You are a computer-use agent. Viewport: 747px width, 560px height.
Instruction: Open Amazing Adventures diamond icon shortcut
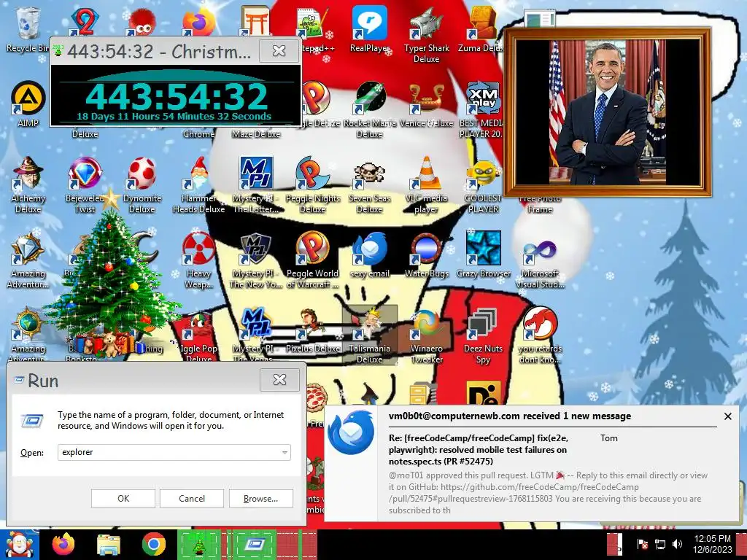28,260
